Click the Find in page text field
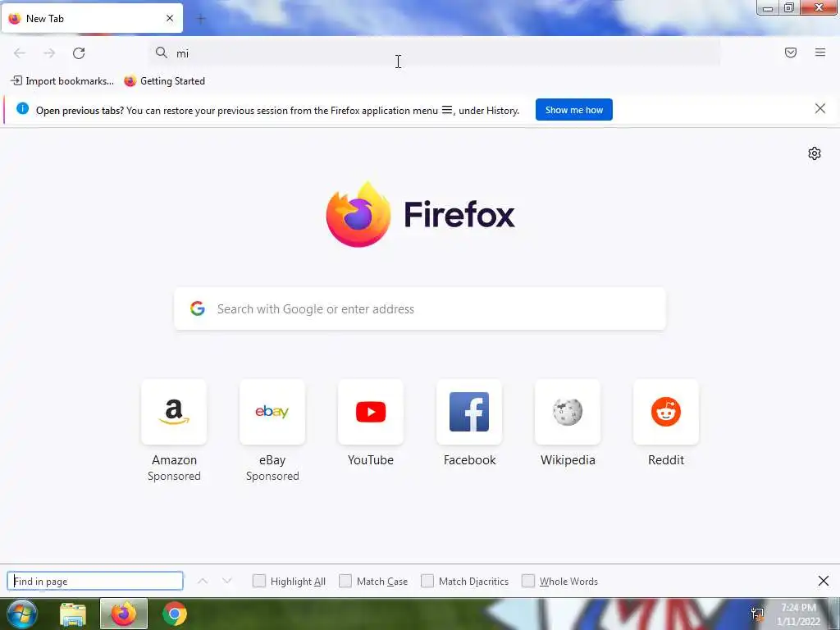840x630 pixels. [x=95, y=582]
